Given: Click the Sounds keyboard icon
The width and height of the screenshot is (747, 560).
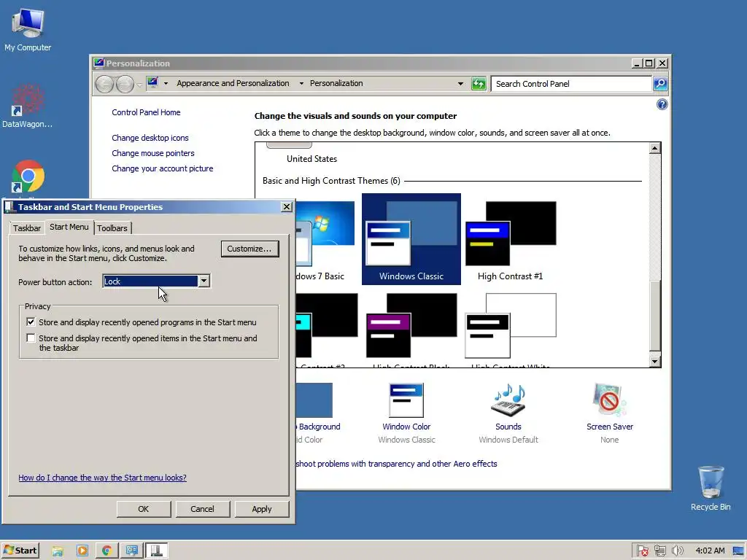Looking at the screenshot, I should (508, 400).
